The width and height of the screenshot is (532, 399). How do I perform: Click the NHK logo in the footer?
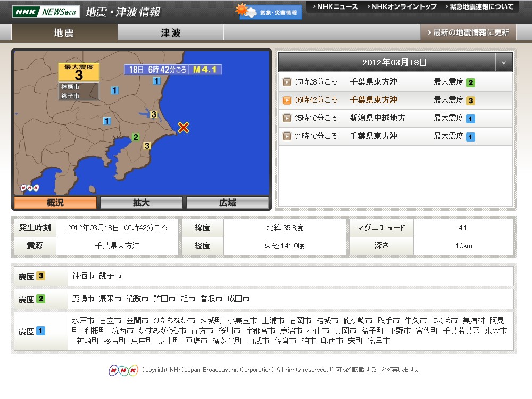(x=123, y=370)
